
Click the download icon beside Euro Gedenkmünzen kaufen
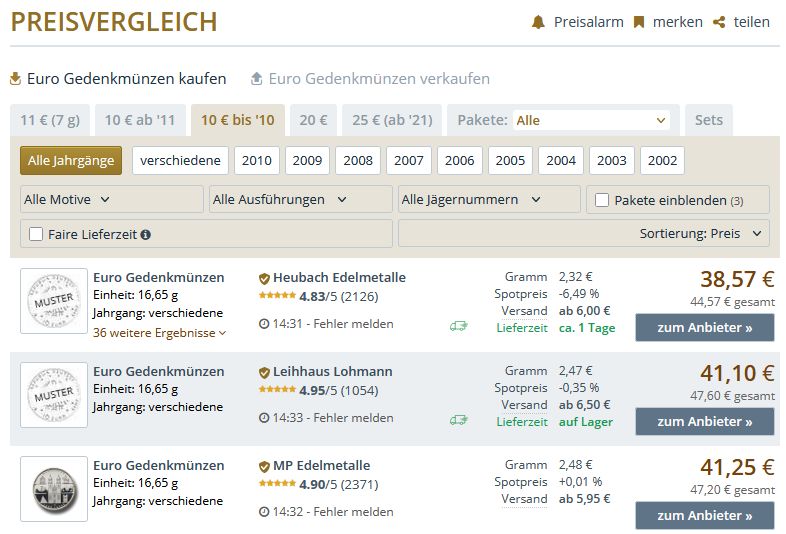tap(15, 78)
